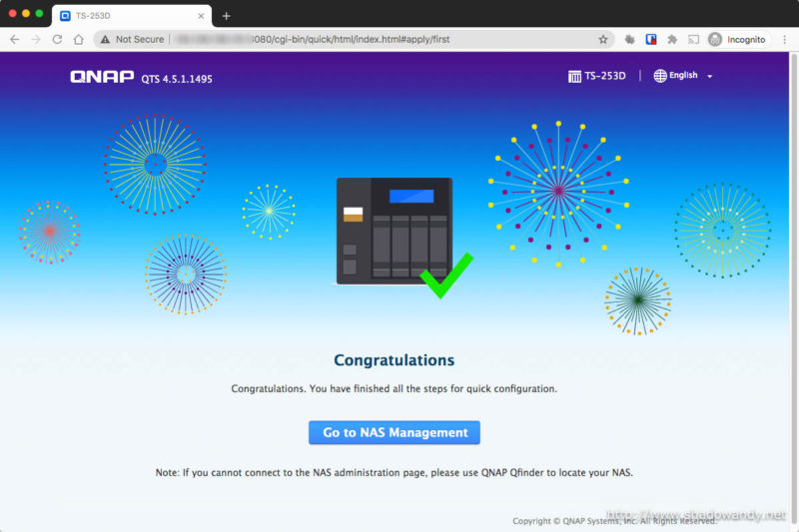Click the browser home icon
The height and width of the screenshot is (532, 799).
79,39
